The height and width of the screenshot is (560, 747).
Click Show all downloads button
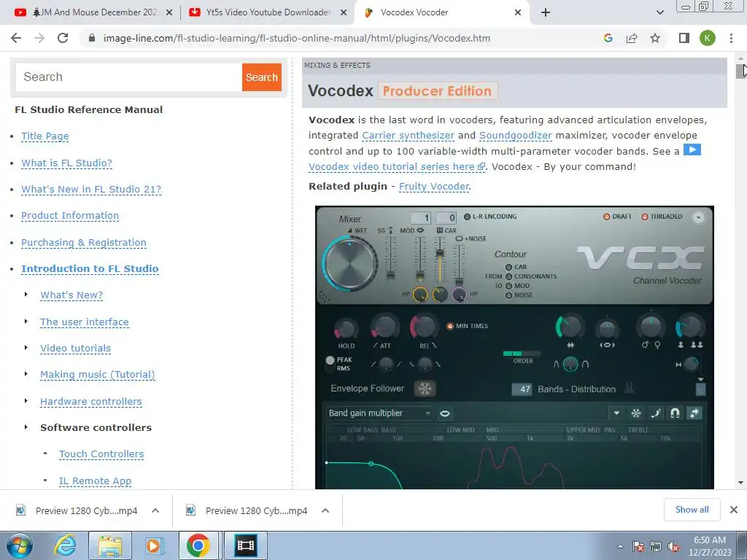(x=692, y=510)
